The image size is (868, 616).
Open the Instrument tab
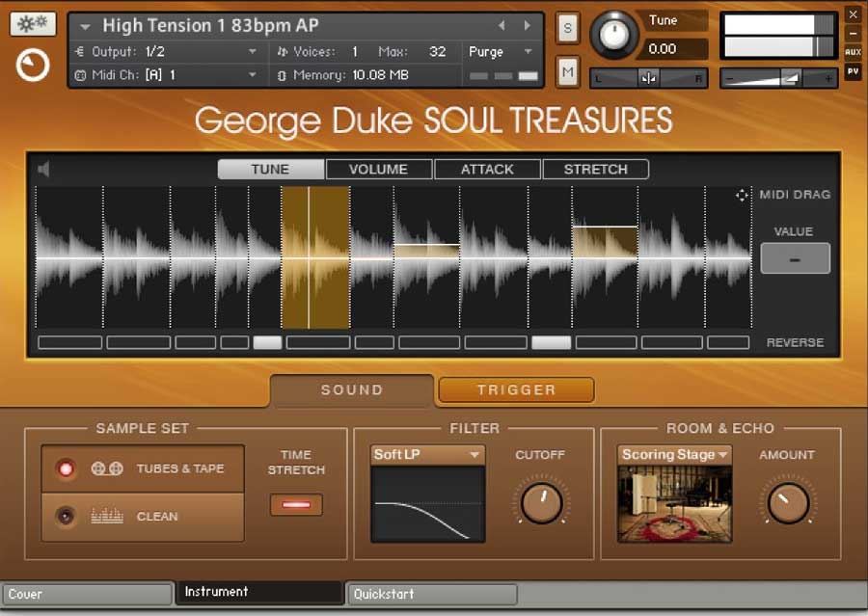pos(258,592)
